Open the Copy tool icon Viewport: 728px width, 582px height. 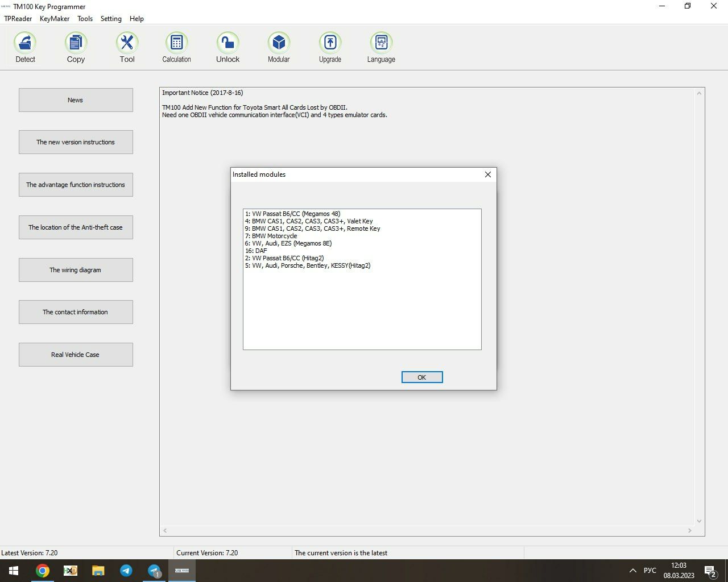click(76, 43)
